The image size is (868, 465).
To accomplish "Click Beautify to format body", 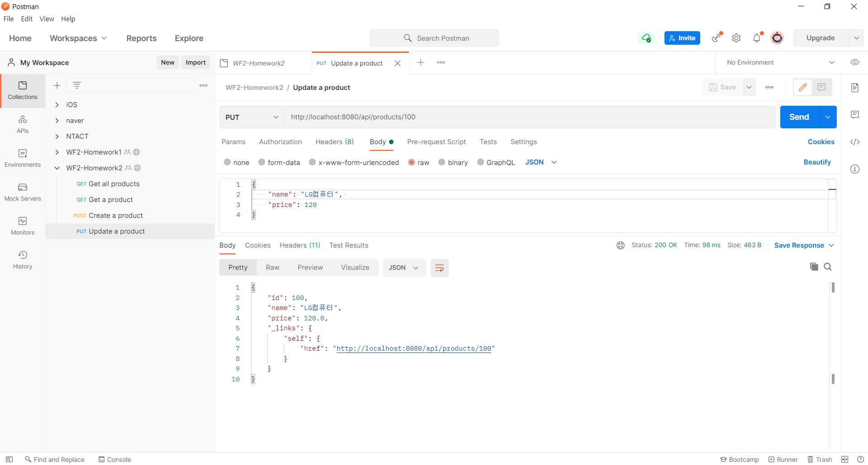I will click(817, 162).
